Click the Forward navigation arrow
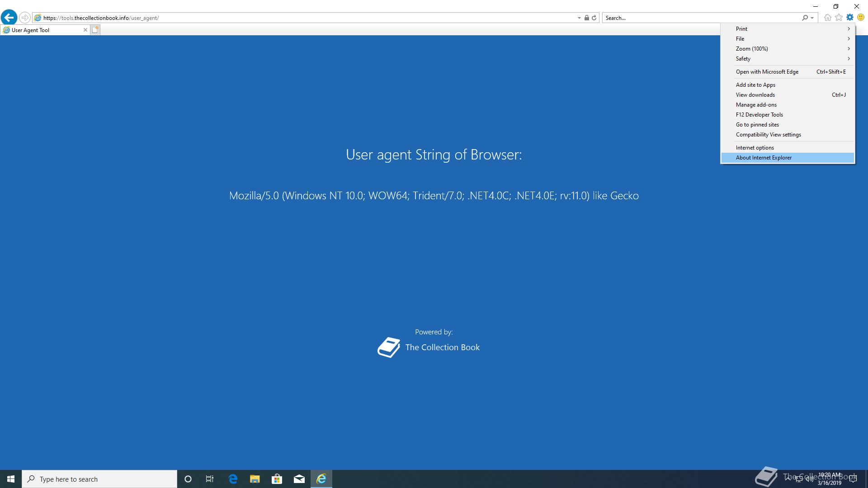Image resolution: width=868 pixels, height=488 pixels. (25, 18)
